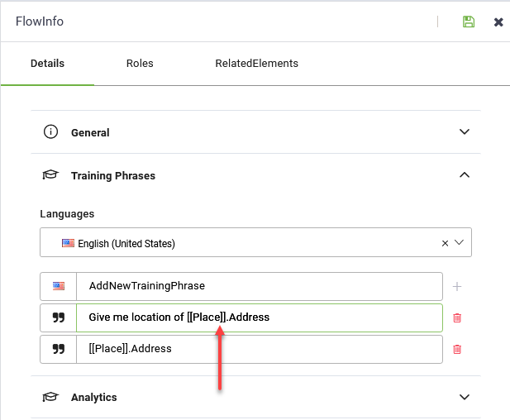Click the Training Phrases graduation cap icon
Screen dimensions: 510x420
coord(50,174)
